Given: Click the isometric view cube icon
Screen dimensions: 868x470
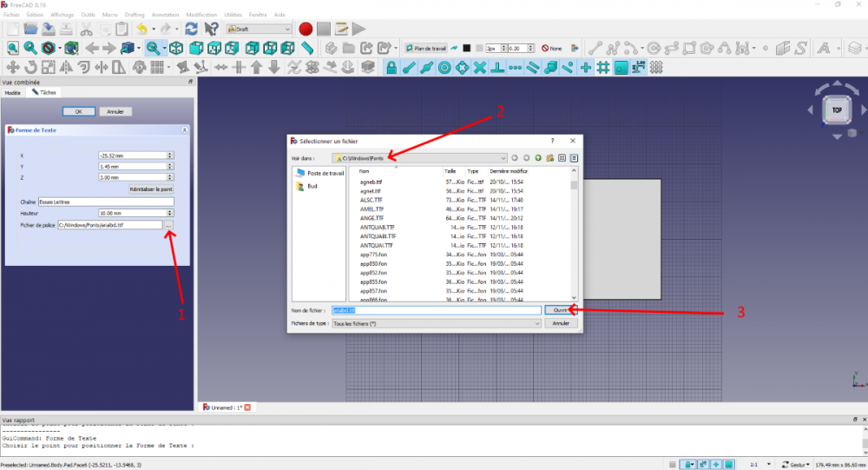Looking at the screenshot, I should point(176,49).
